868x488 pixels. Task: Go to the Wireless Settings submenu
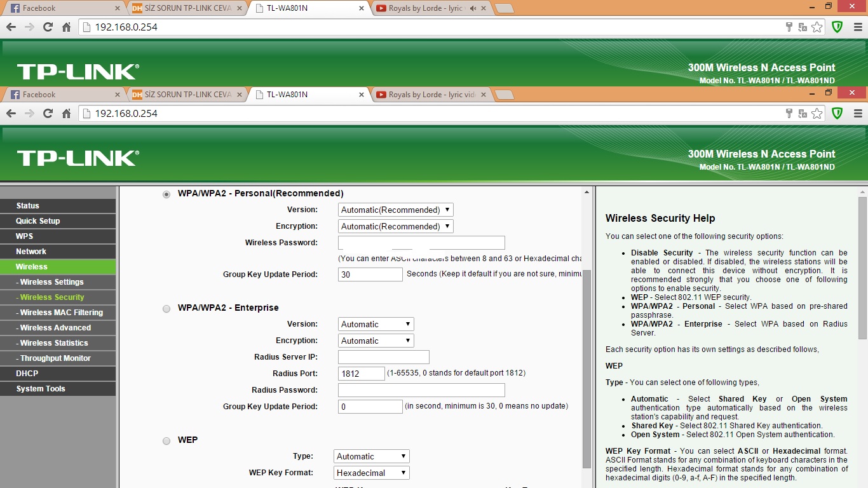click(58, 282)
